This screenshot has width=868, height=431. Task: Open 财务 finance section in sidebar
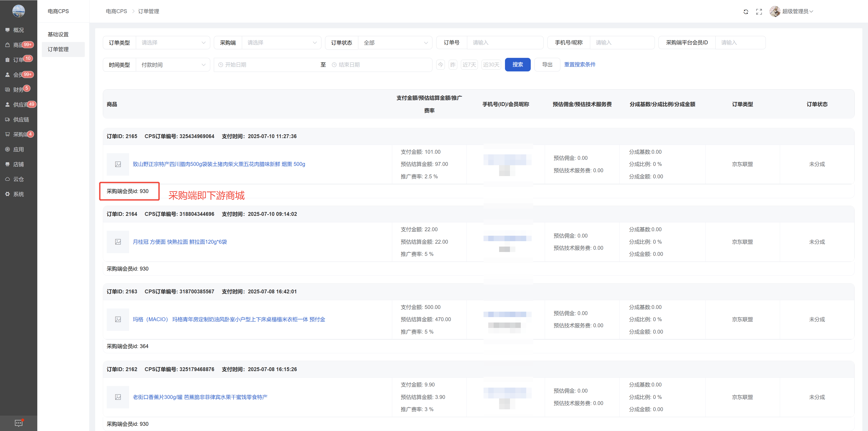(18, 90)
